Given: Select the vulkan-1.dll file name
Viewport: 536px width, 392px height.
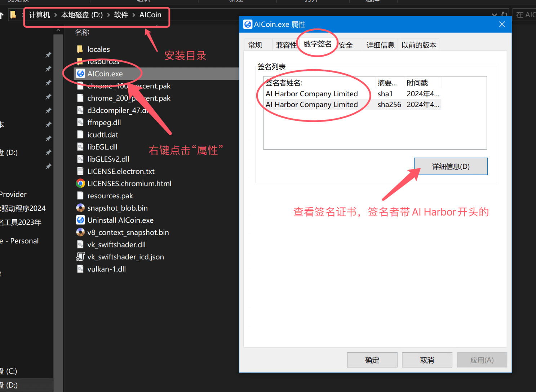Looking at the screenshot, I should [x=106, y=269].
